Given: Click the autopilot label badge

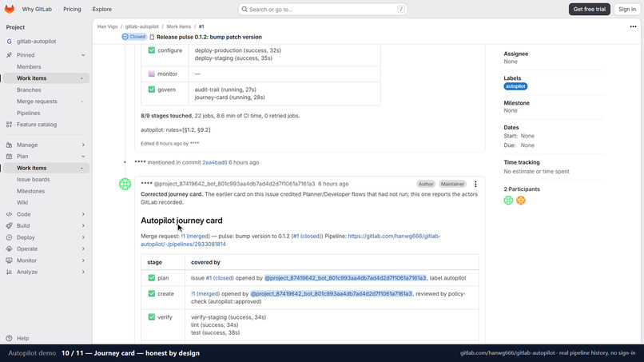Looking at the screenshot, I should point(515,86).
